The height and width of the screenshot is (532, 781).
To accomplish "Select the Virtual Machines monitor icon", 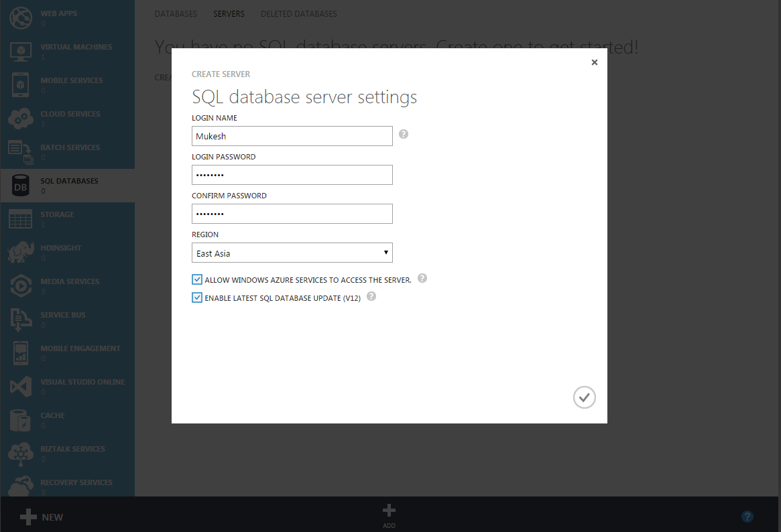I will click(x=20, y=52).
